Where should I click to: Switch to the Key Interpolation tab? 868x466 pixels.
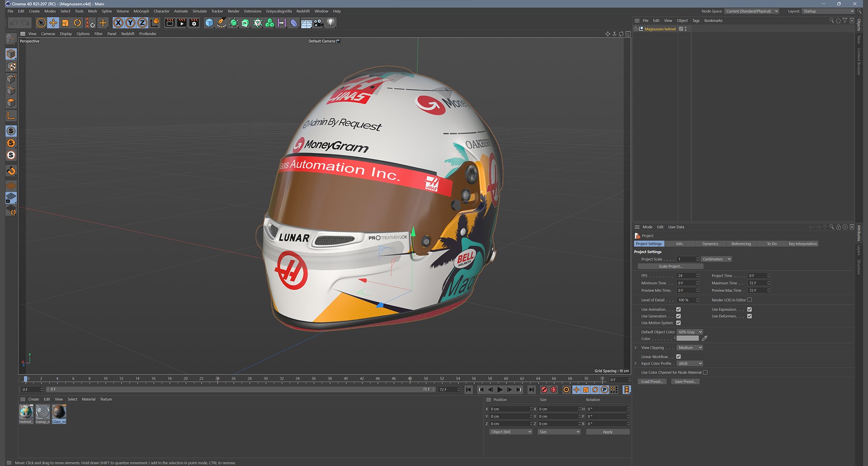point(802,244)
